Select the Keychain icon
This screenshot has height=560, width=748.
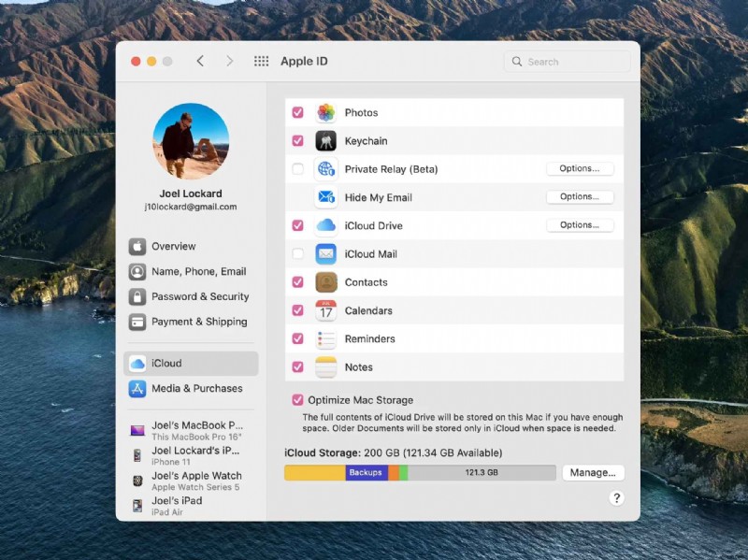pyautogui.click(x=325, y=140)
